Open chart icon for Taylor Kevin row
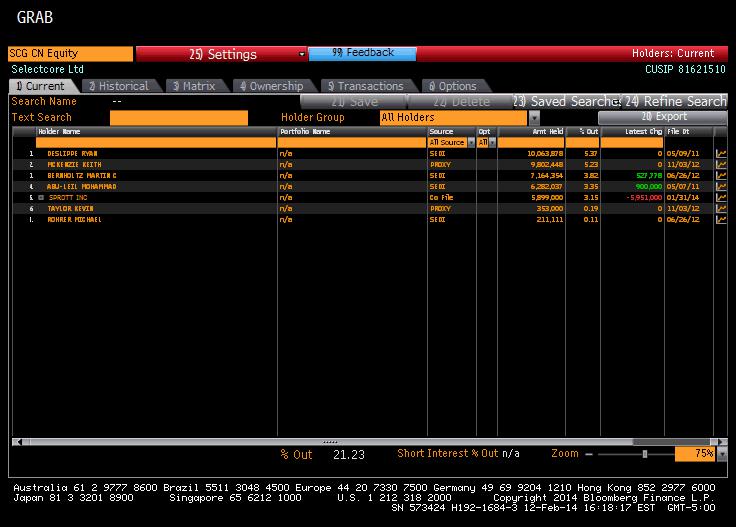 tap(721, 209)
